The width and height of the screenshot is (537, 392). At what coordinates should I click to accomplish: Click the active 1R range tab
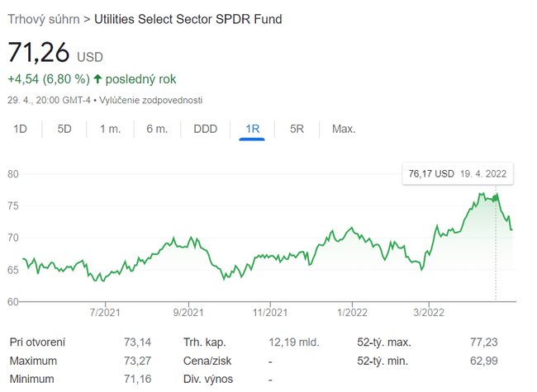[x=252, y=129]
